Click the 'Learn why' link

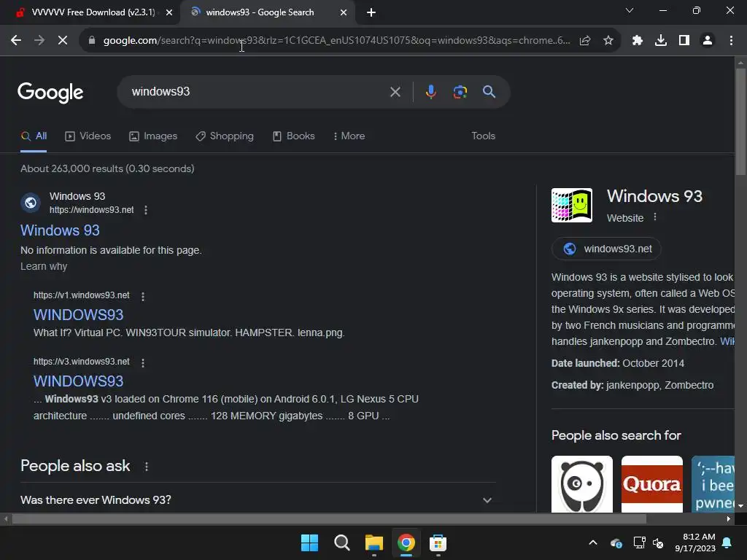pos(44,266)
